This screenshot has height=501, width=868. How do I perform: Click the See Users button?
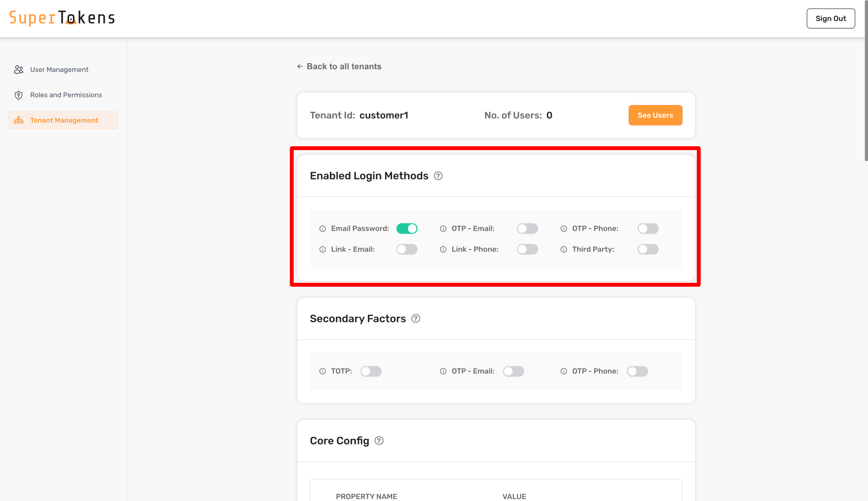click(655, 115)
